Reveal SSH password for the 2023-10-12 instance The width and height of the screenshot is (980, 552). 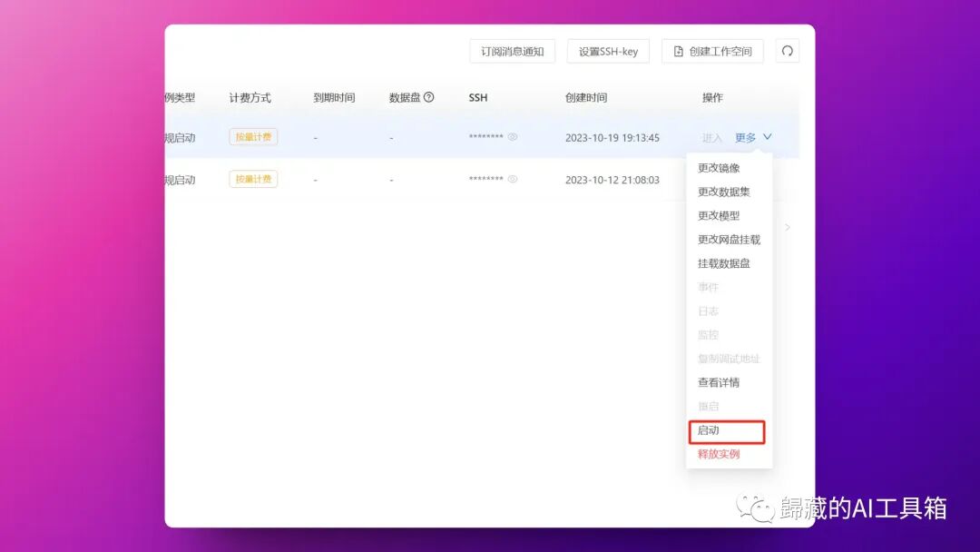[513, 179]
